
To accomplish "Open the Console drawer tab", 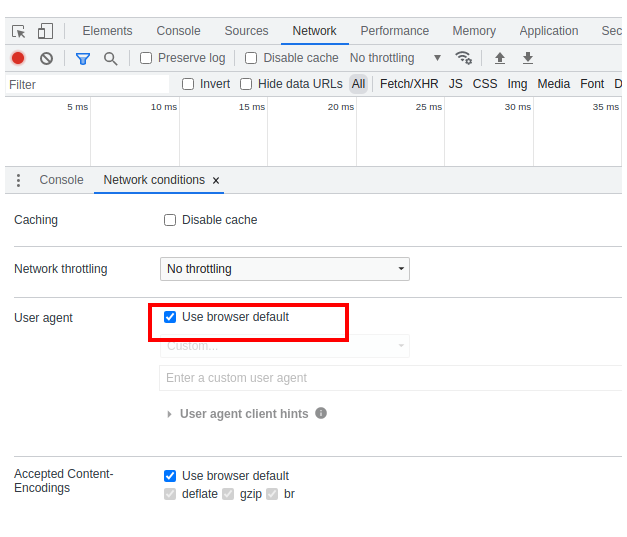I will click(x=61, y=180).
